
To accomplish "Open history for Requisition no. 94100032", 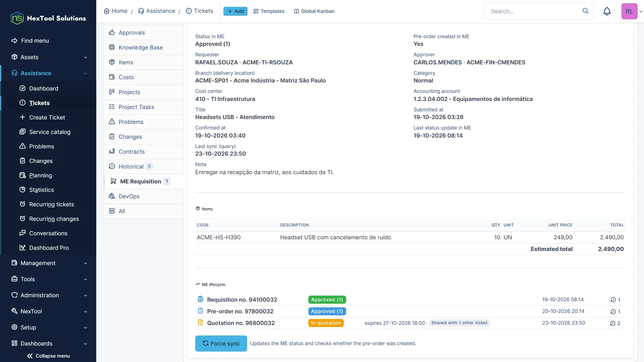I will click(615, 300).
